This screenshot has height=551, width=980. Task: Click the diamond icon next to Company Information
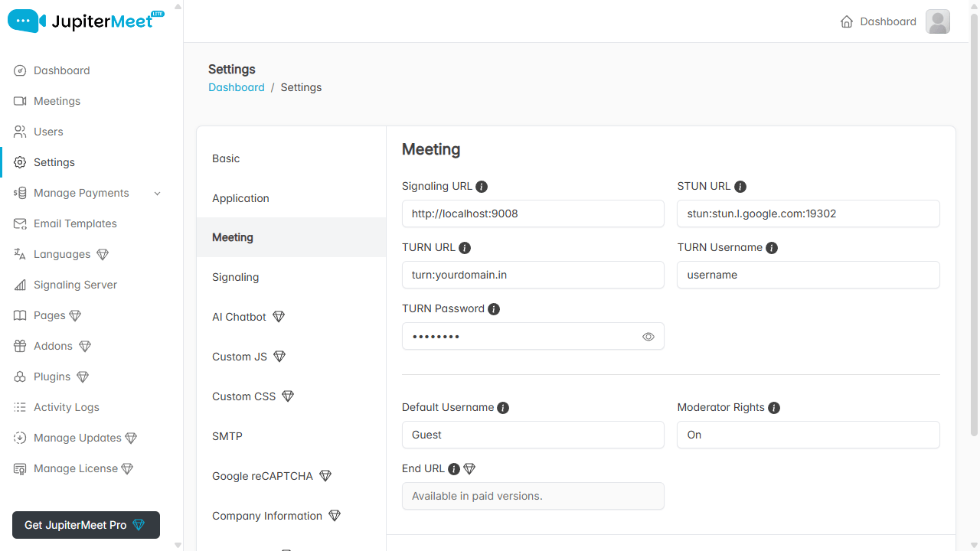335,516
